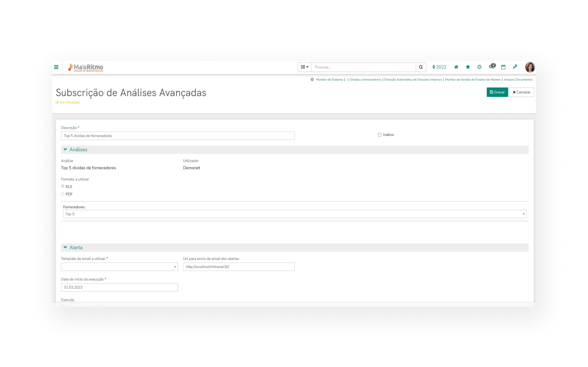Open search type list dropdown
588x367 pixels.
click(x=305, y=67)
